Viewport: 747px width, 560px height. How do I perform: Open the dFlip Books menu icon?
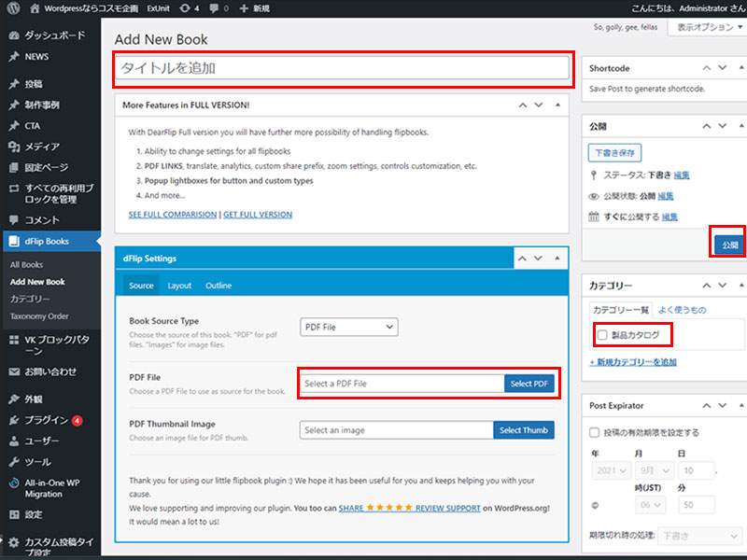(13, 242)
